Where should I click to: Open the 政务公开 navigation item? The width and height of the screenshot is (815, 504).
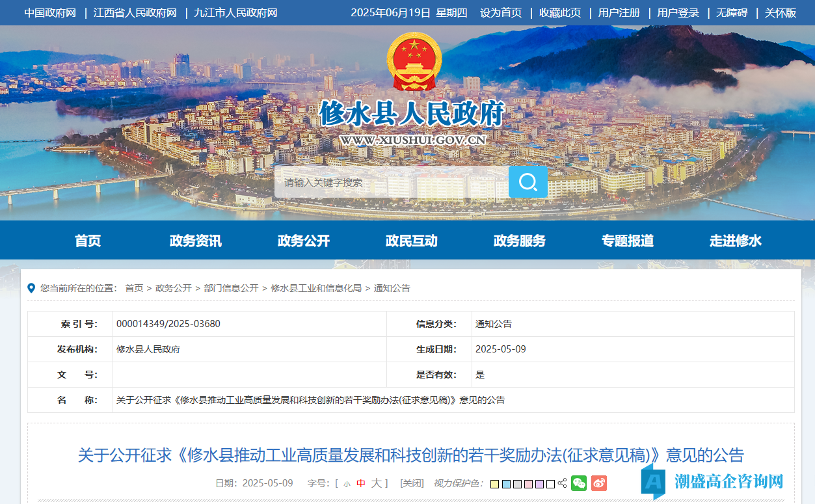point(304,241)
